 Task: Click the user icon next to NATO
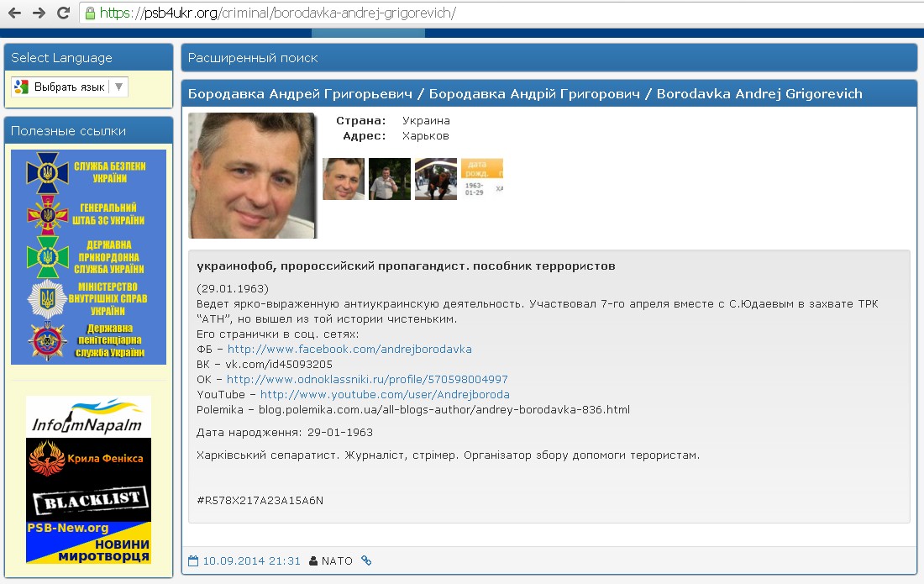tap(313, 560)
